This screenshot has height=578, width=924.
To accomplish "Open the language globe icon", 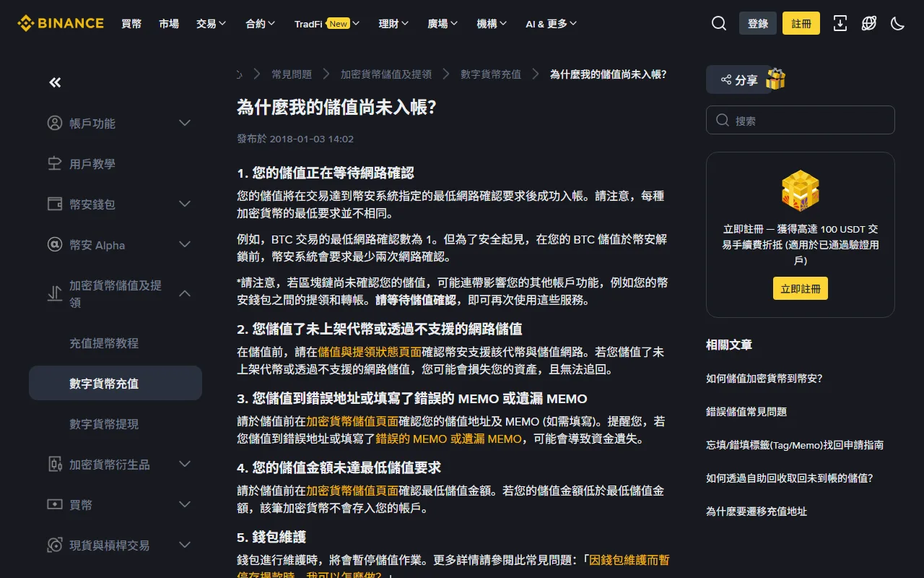I will (869, 23).
